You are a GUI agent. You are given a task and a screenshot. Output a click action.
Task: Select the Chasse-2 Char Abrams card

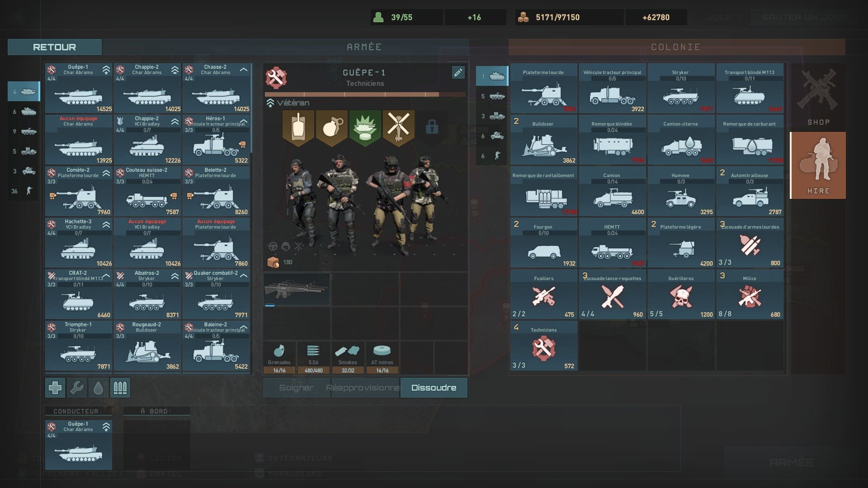pos(216,88)
